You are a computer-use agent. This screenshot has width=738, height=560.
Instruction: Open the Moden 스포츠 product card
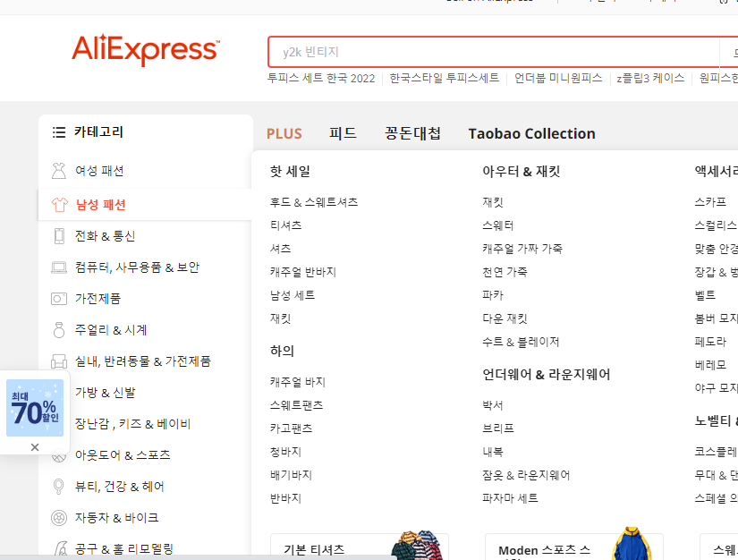(x=574, y=547)
